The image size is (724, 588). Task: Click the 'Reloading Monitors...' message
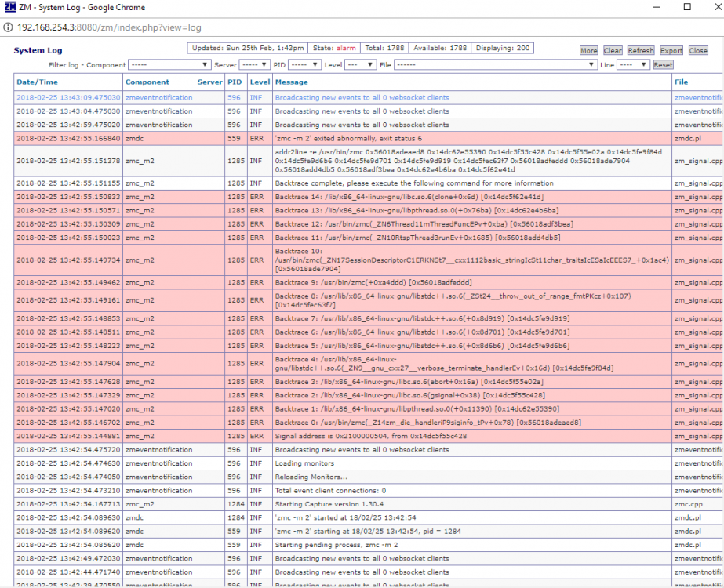[x=311, y=477]
